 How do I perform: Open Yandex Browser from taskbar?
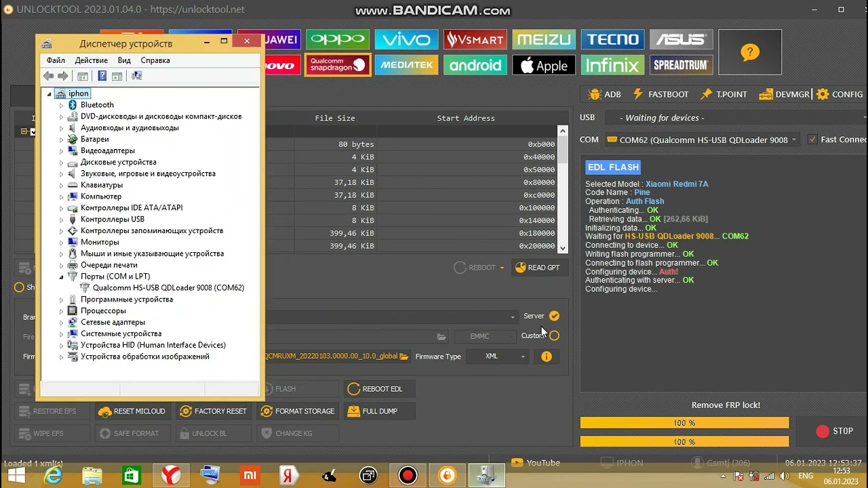point(171,475)
